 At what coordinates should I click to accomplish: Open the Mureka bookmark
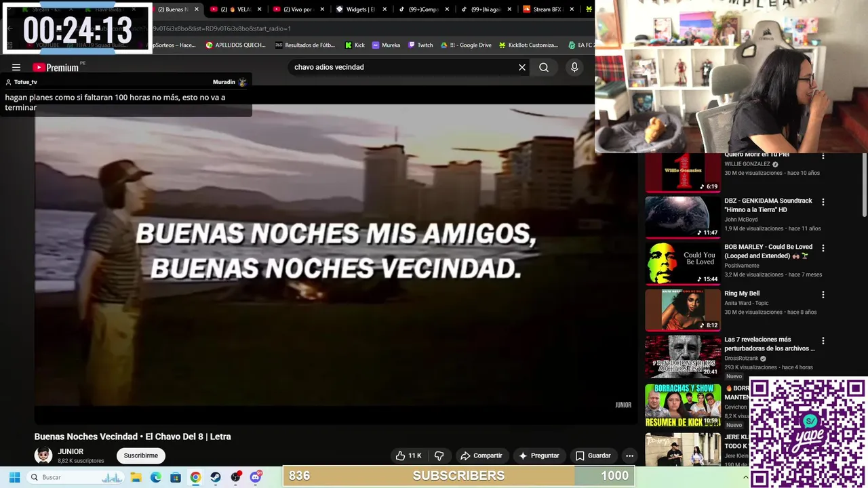click(x=386, y=45)
